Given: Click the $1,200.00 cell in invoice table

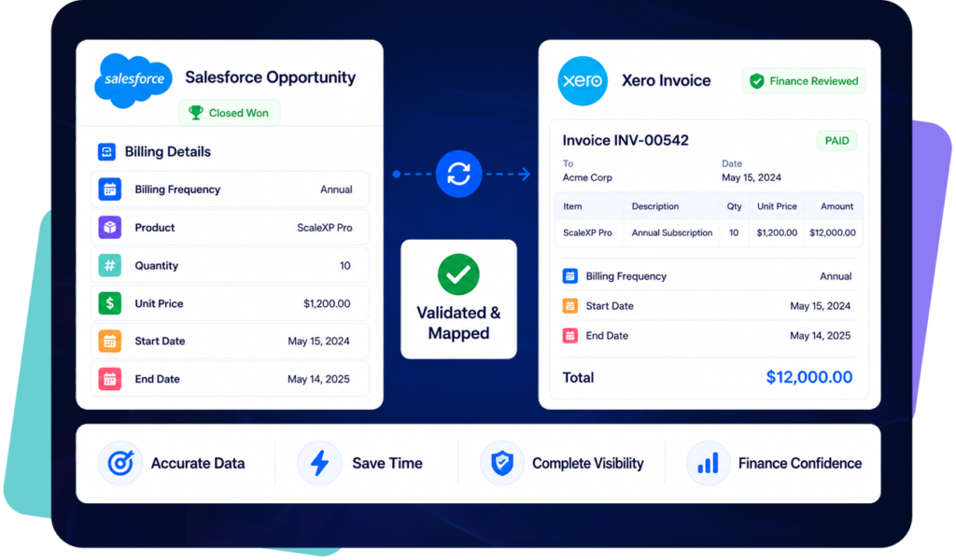Looking at the screenshot, I should [777, 232].
